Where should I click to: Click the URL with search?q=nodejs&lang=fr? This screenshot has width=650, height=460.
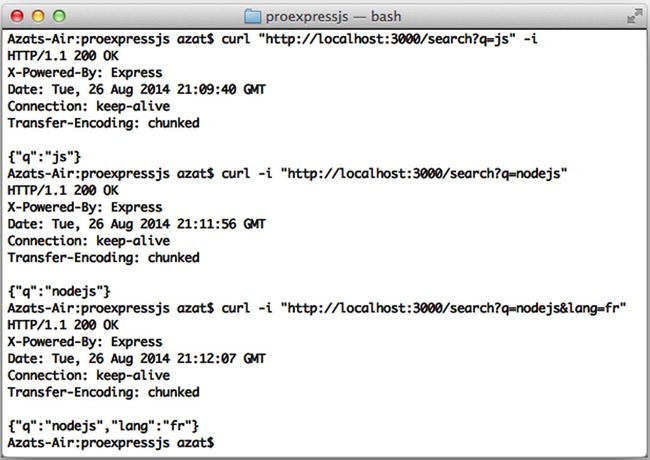[453, 308]
